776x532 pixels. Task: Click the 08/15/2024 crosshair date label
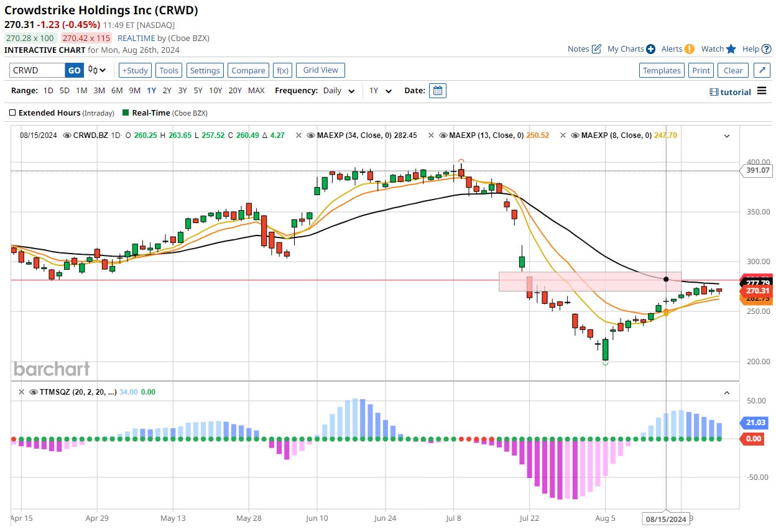click(x=666, y=518)
